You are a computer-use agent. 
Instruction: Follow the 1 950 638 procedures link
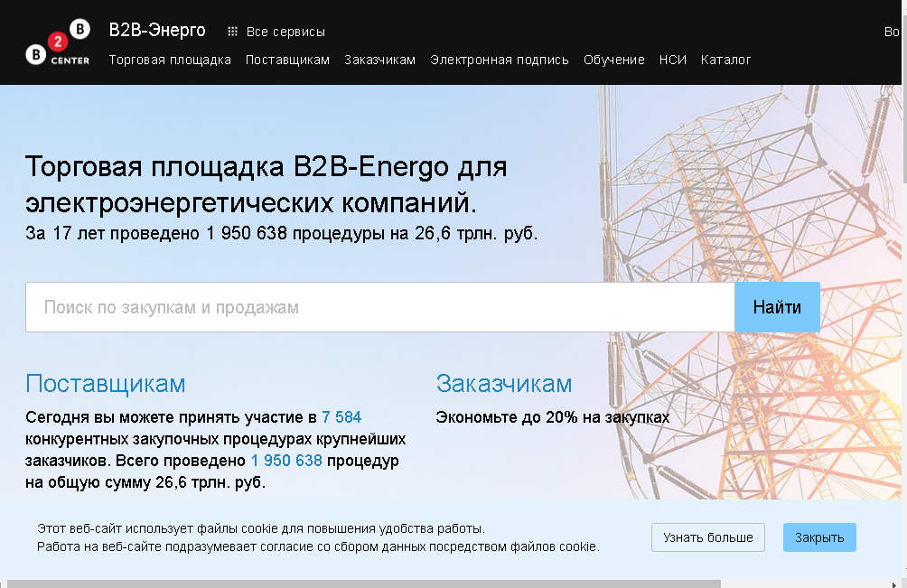pos(286,461)
